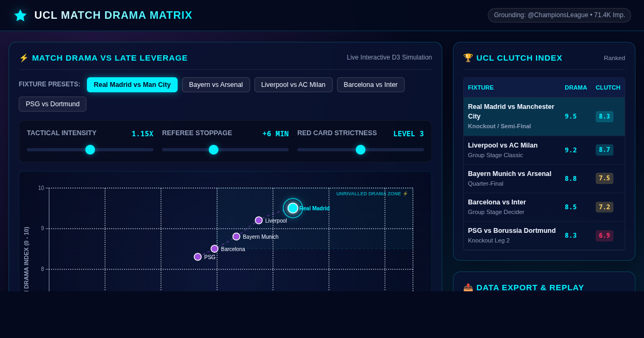Viewport: 644px width, 338px height.
Task: Click the Unrivalled Drama Zone label
Action: 372,194
